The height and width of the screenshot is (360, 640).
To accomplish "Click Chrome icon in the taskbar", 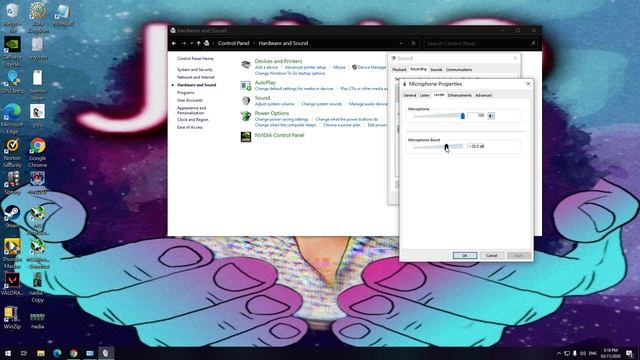I will (73, 353).
